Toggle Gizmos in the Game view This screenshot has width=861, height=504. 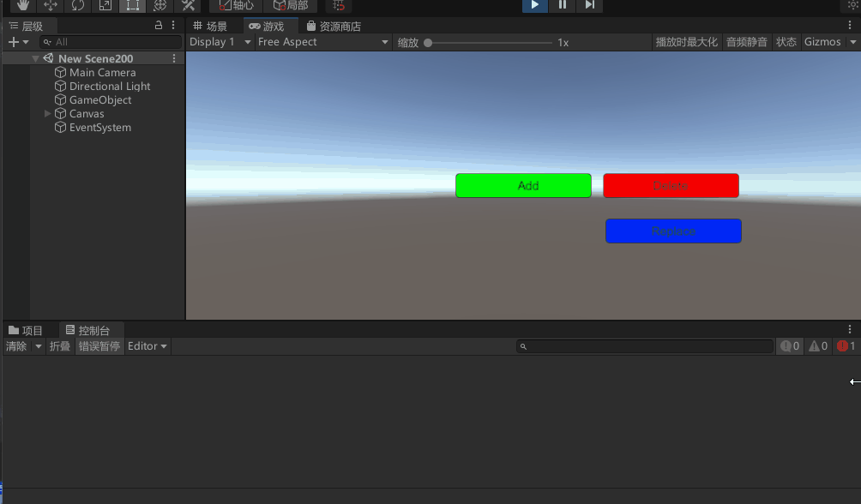(x=822, y=42)
